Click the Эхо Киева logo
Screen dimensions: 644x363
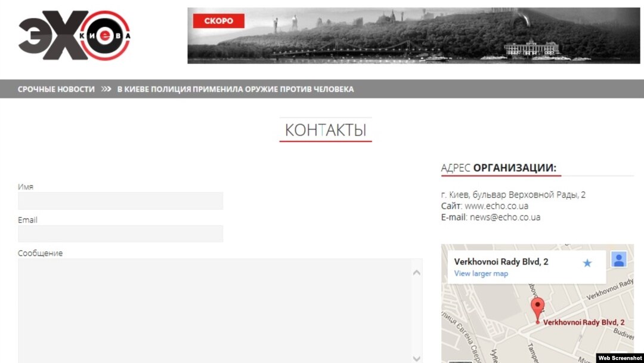74,36
